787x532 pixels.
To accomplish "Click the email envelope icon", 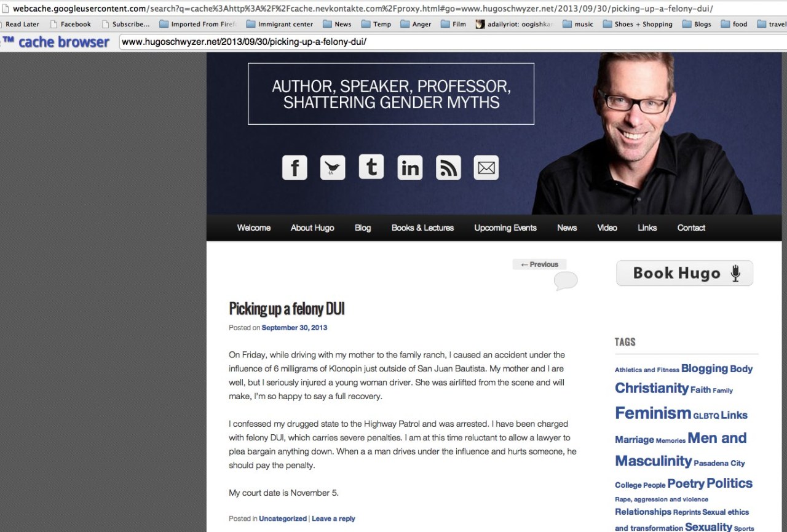I will (x=486, y=167).
